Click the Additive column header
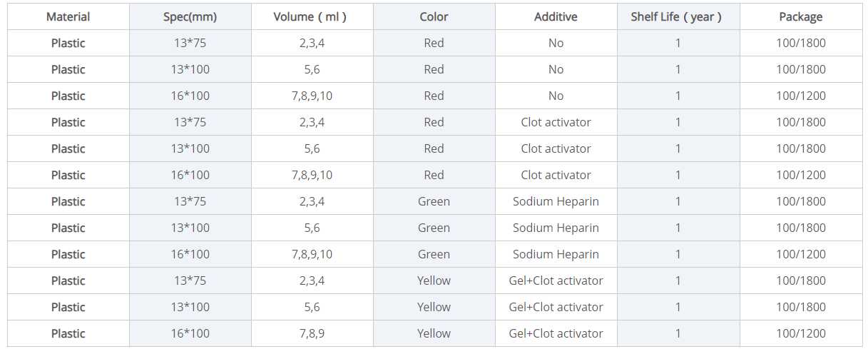This screenshot has height=354, width=868. click(x=556, y=16)
